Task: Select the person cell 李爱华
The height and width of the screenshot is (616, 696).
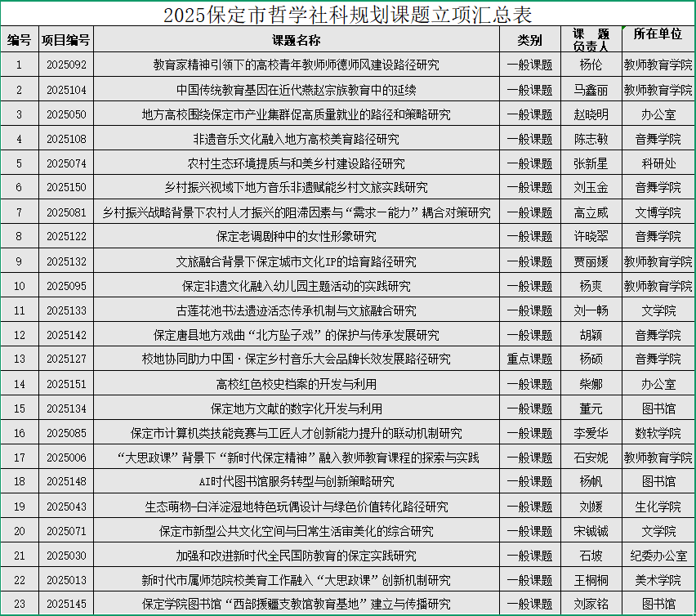Action: click(591, 433)
